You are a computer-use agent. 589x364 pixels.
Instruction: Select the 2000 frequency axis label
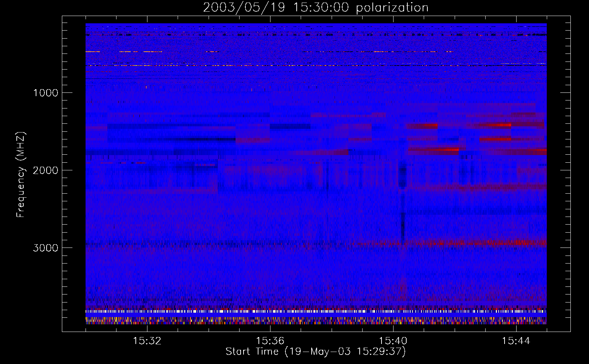click(46, 170)
